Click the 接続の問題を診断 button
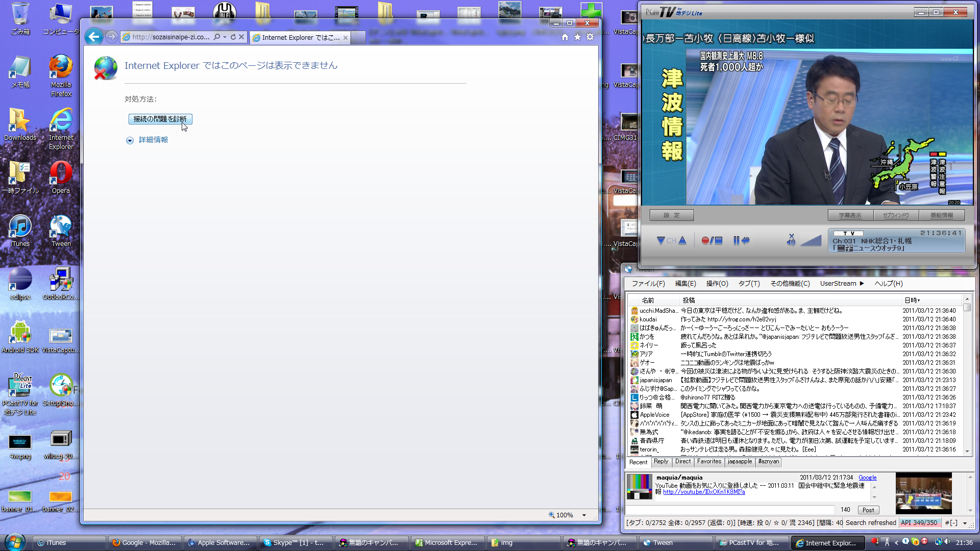 160,119
